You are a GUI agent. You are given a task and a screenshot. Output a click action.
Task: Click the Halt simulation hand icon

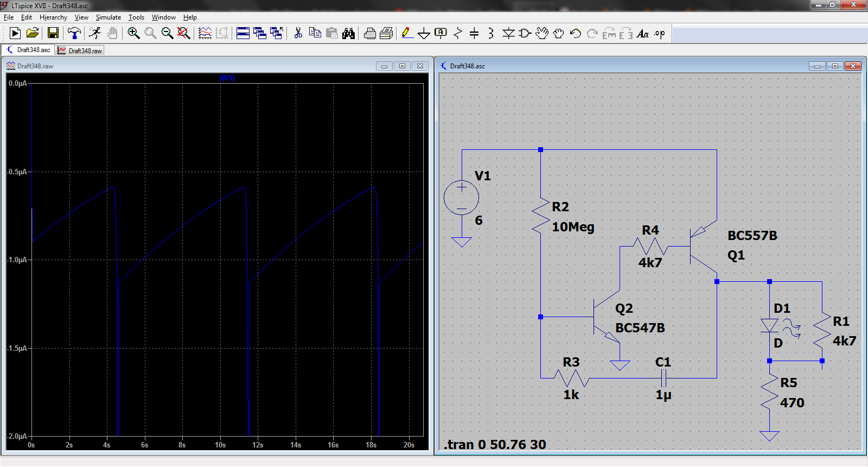(x=112, y=34)
